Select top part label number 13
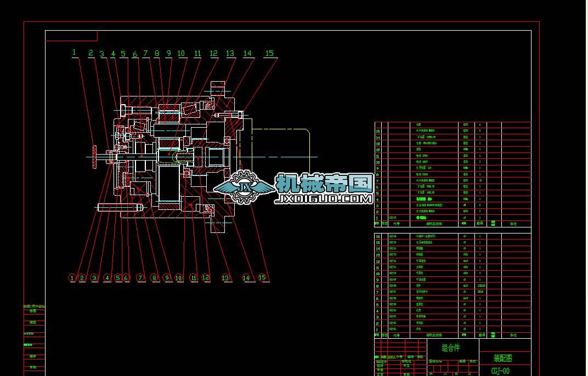This screenshot has height=376, width=588. (230, 54)
